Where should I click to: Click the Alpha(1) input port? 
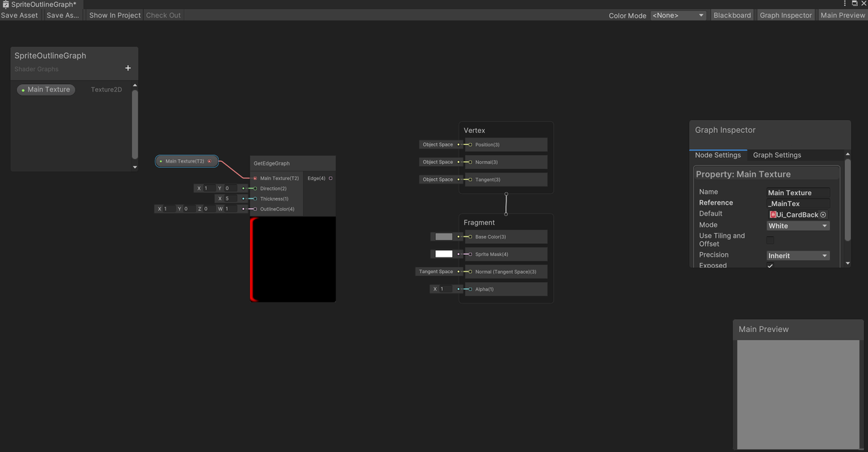pos(470,289)
